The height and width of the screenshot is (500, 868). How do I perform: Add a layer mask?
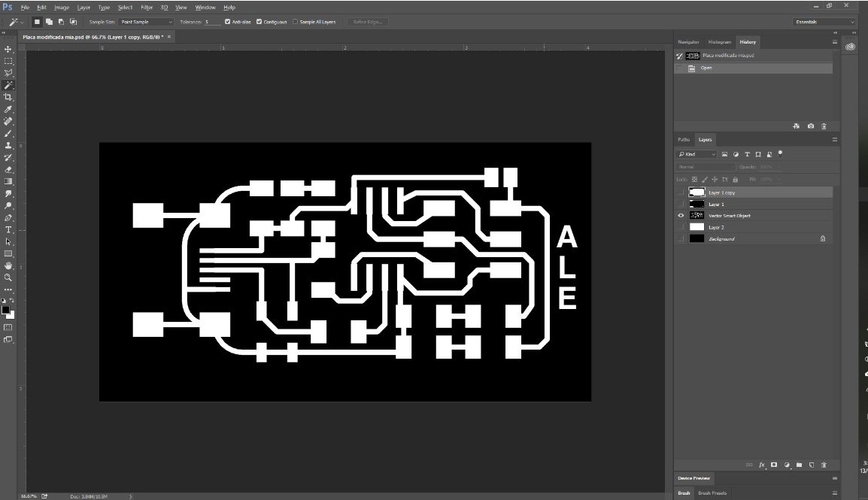[x=774, y=465]
